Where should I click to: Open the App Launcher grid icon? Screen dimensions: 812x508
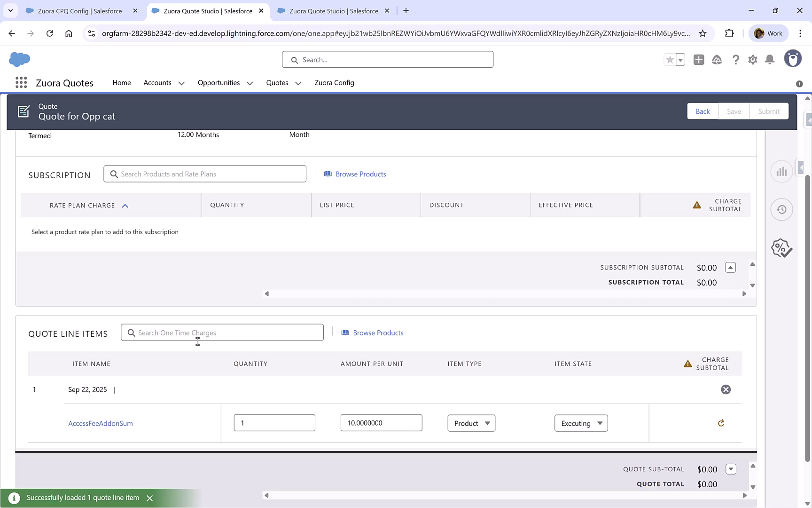click(x=21, y=82)
